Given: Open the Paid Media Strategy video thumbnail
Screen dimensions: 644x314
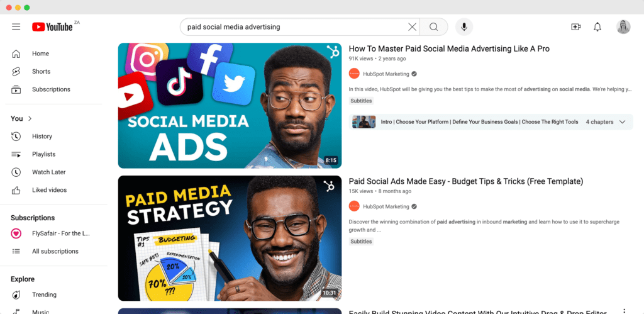Looking at the screenshot, I should (230, 238).
